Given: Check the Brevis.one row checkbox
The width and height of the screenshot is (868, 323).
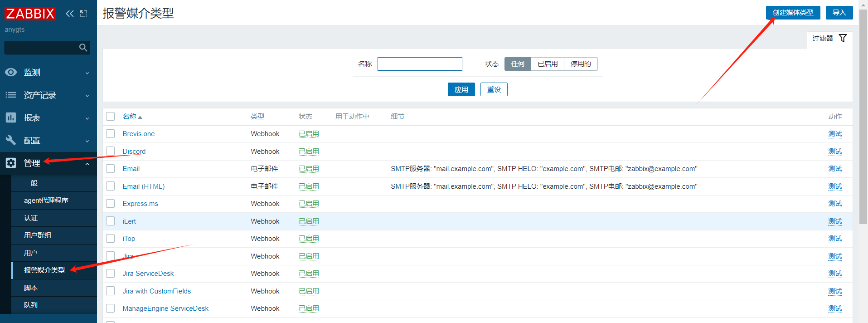Looking at the screenshot, I should point(111,134).
